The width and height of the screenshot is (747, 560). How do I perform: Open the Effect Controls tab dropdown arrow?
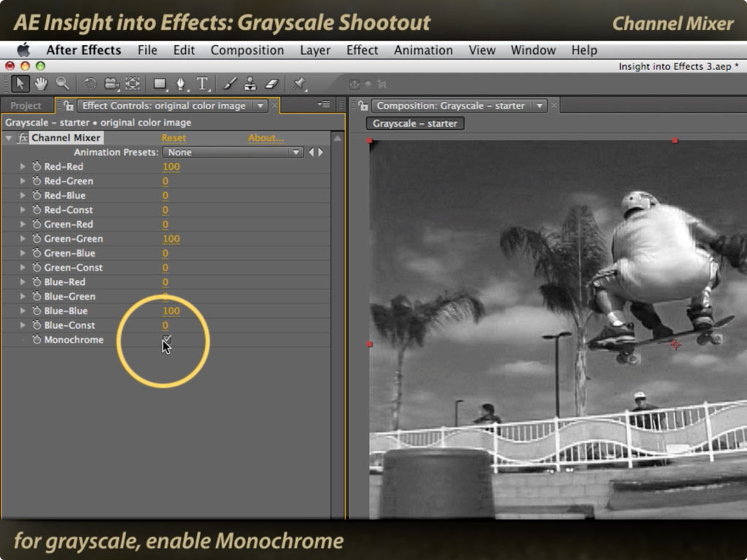[260, 105]
